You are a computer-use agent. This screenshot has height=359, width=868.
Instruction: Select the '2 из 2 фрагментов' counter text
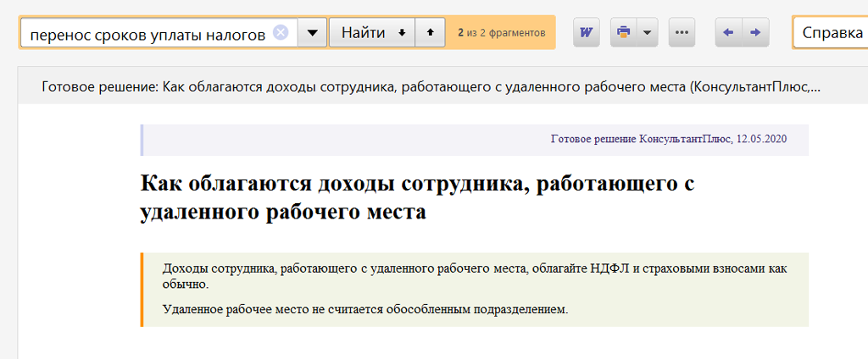pos(502,33)
